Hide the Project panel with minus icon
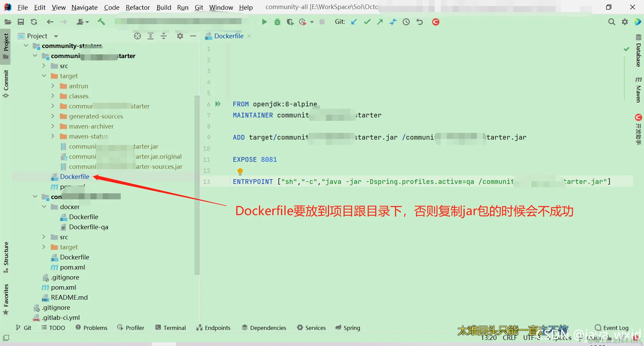 (193, 36)
